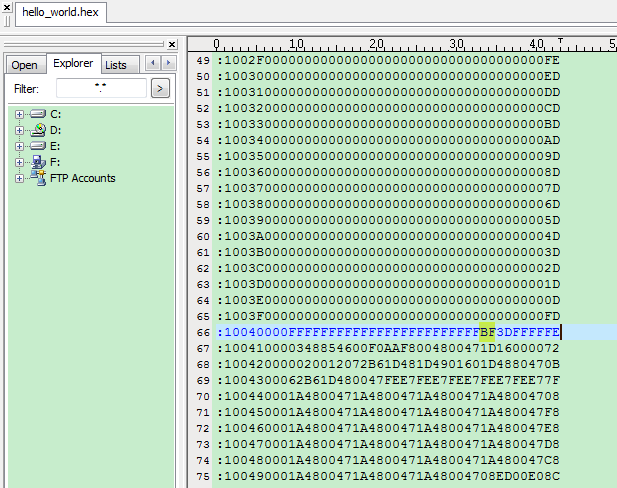The width and height of the screenshot is (617, 488).
Task: Click the E: drive label
Action: [55, 146]
